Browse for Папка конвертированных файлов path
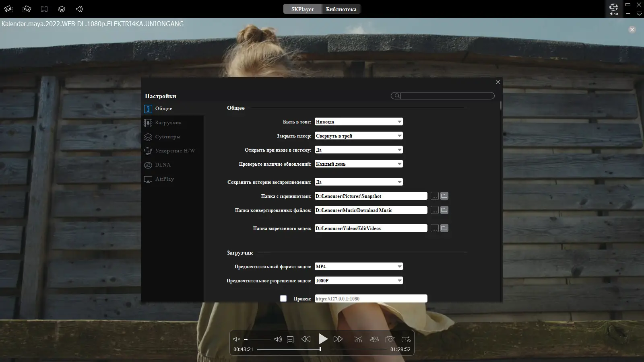Image resolution: width=644 pixels, height=362 pixels. [435, 210]
